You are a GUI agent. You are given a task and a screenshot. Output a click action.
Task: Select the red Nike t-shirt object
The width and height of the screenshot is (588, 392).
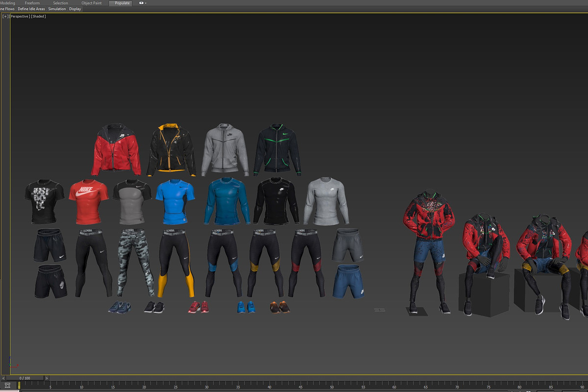click(88, 201)
